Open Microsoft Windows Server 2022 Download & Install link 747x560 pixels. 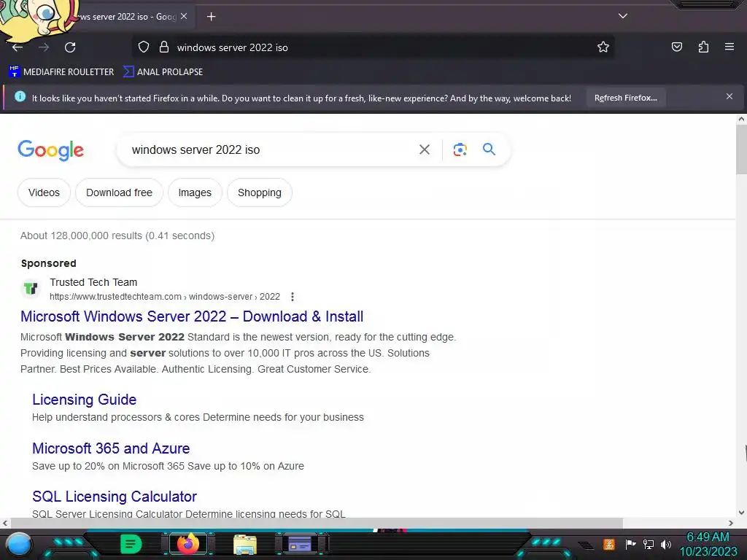coord(192,316)
